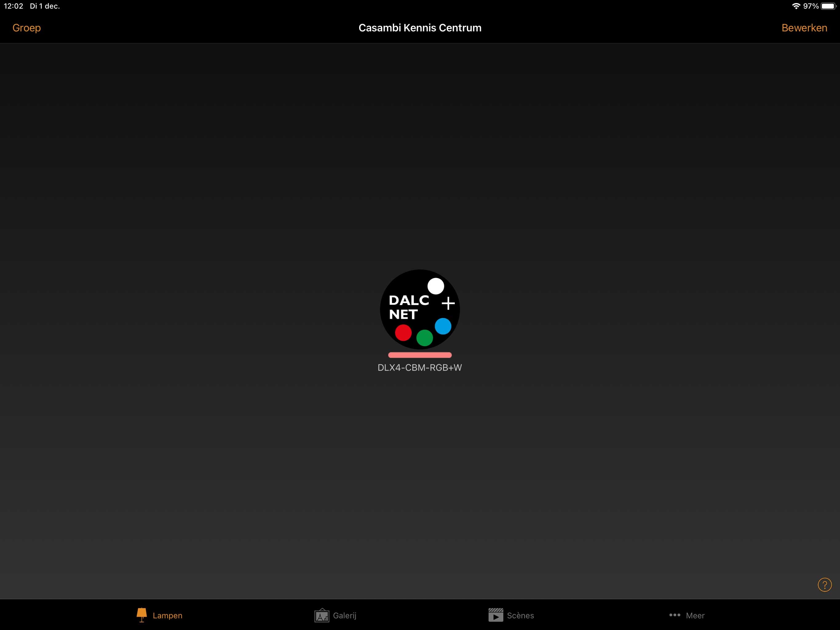Click the pink brightness bar under lamp

point(420,355)
